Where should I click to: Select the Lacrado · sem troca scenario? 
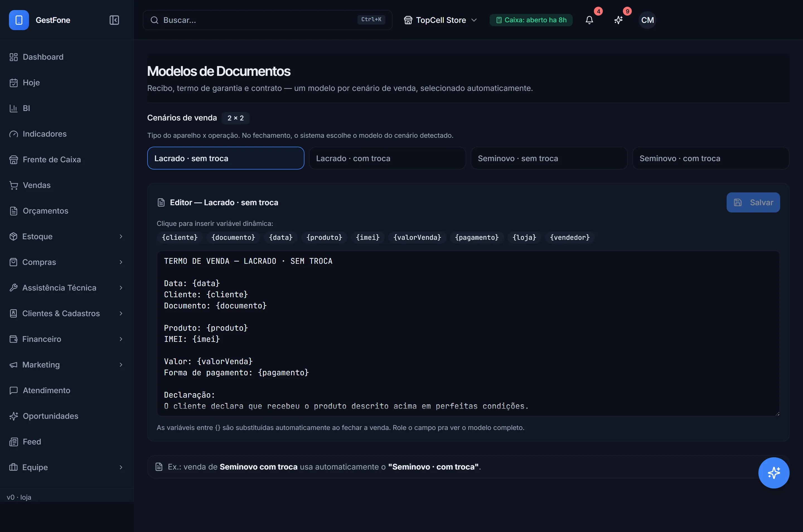226,158
